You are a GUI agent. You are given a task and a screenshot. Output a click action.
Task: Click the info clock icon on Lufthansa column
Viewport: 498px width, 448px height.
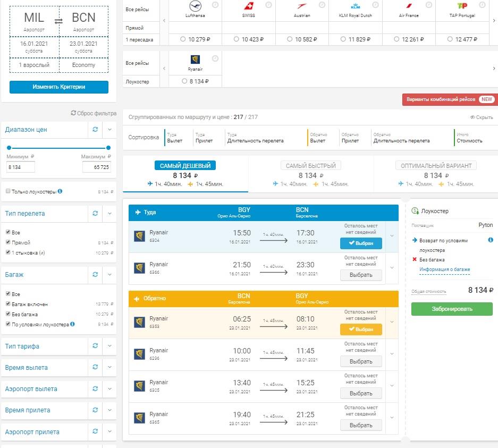point(215,5)
